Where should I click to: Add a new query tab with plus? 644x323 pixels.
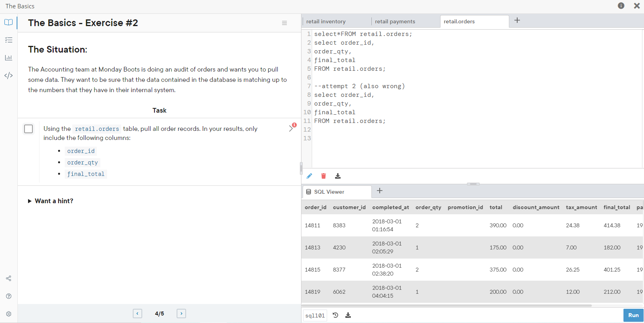517,20
